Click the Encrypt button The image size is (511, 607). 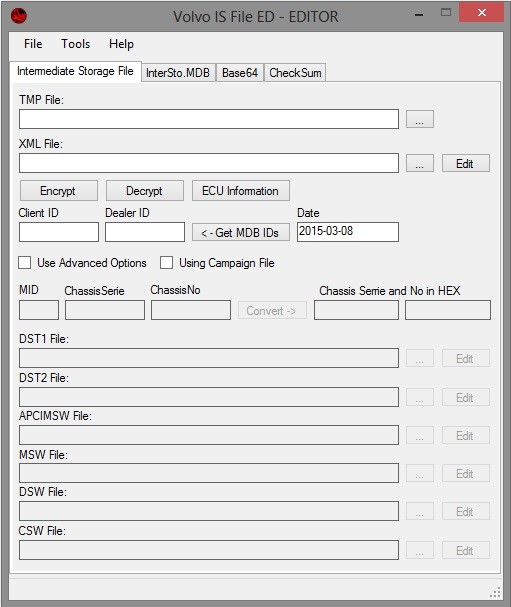[x=58, y=190]
